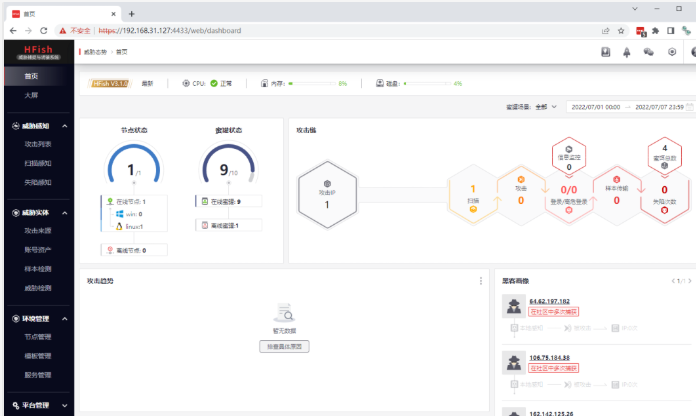
Task: Click the honeypot status gauge showing 9
Action: (229, 163)
